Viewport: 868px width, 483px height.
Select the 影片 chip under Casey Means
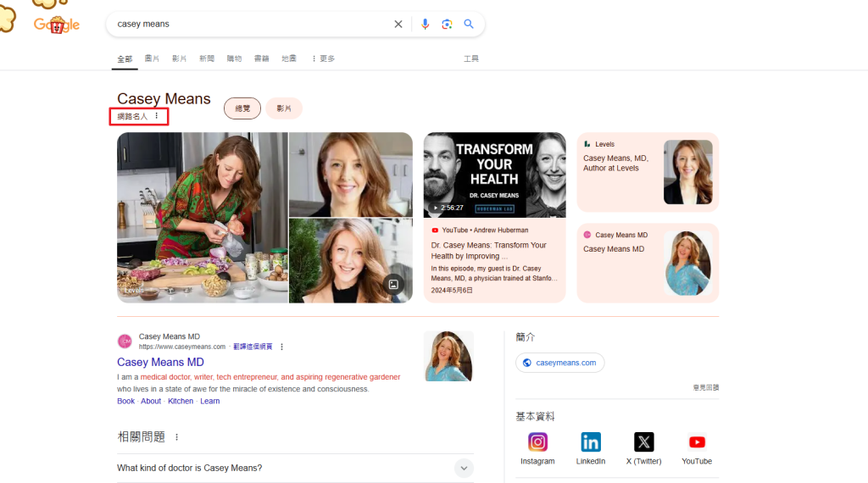point(284,108)
